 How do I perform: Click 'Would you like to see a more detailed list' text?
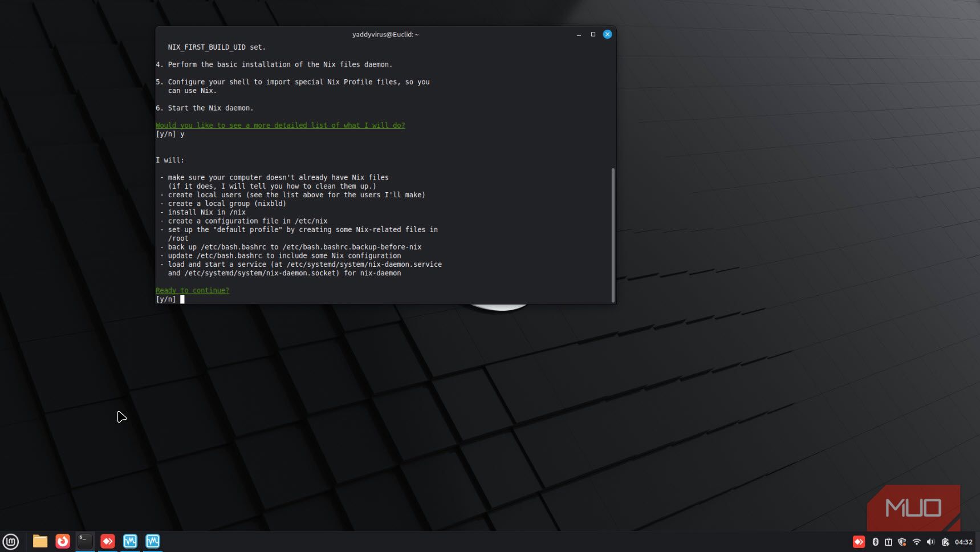(x=280, y=125)
